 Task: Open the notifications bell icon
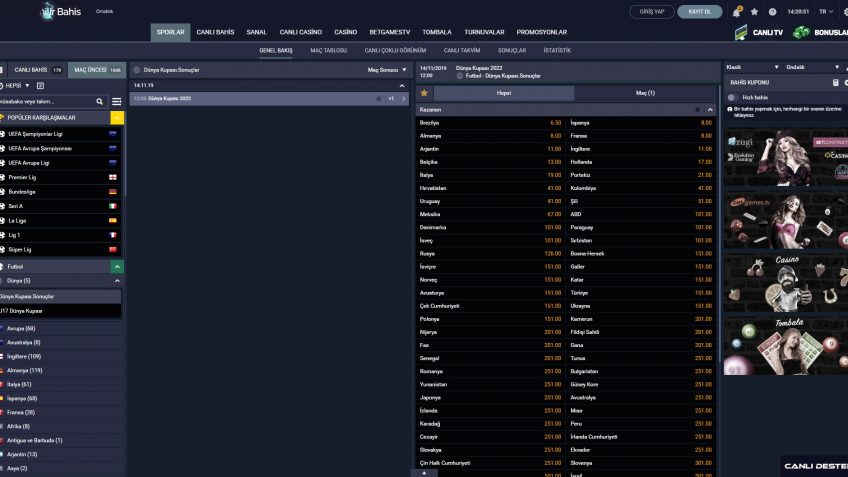pyautogui.click(x=737, y=12)
